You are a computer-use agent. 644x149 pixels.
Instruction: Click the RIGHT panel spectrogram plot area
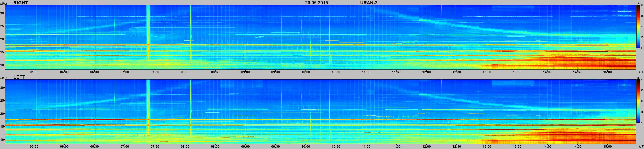pyautogui.click(x=320, y=37)
